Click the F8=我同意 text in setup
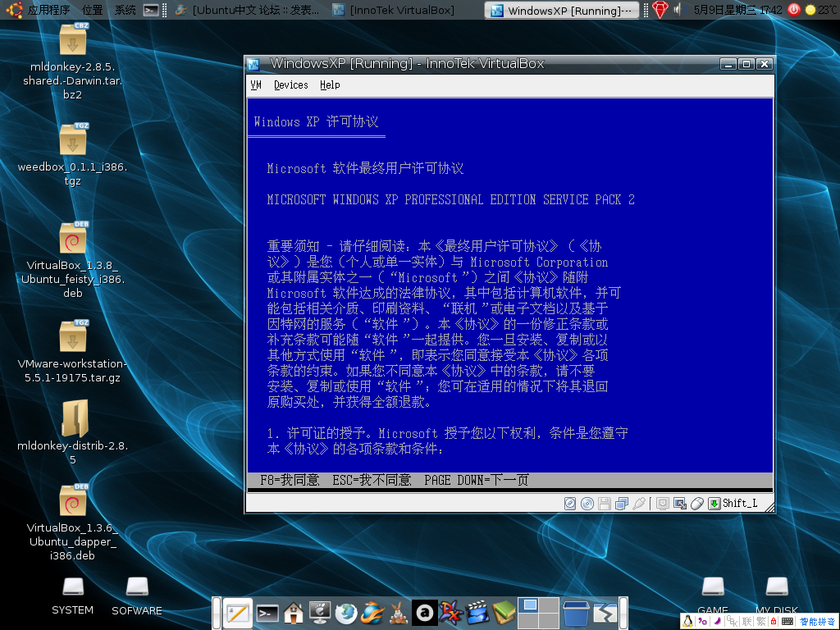The height and width of the screenshot is (630, 840). pos(290,480)
